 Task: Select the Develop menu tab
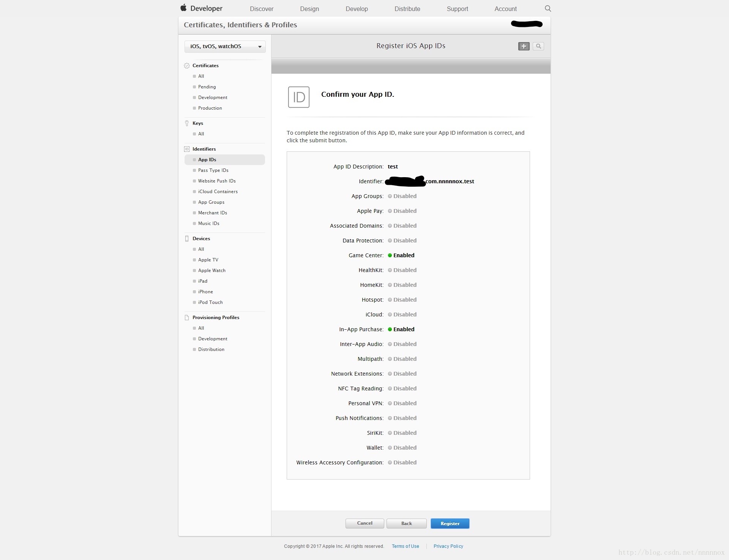pyautogui.click(x=357, y=9)
